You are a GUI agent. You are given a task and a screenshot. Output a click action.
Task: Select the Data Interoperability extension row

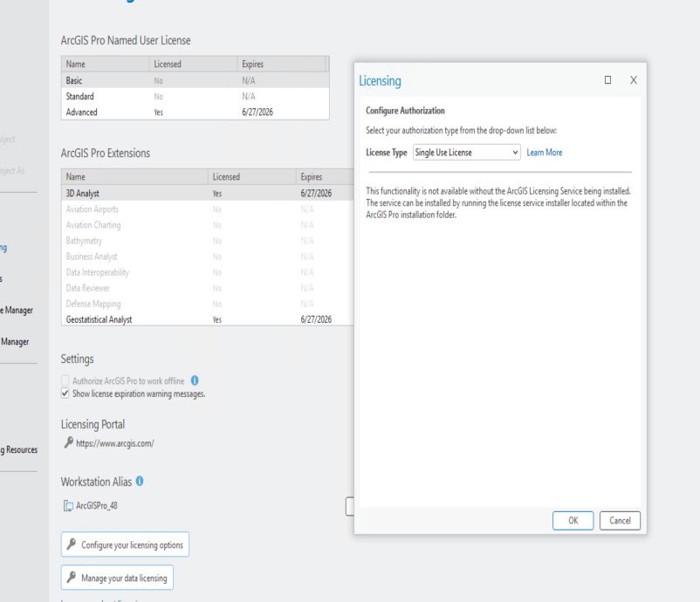(208, 272)
